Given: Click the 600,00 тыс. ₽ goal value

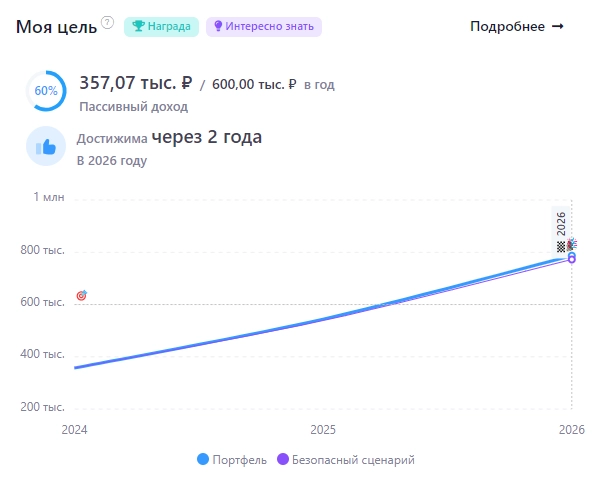Looking at the screenshot, I should tap(254, 84).
